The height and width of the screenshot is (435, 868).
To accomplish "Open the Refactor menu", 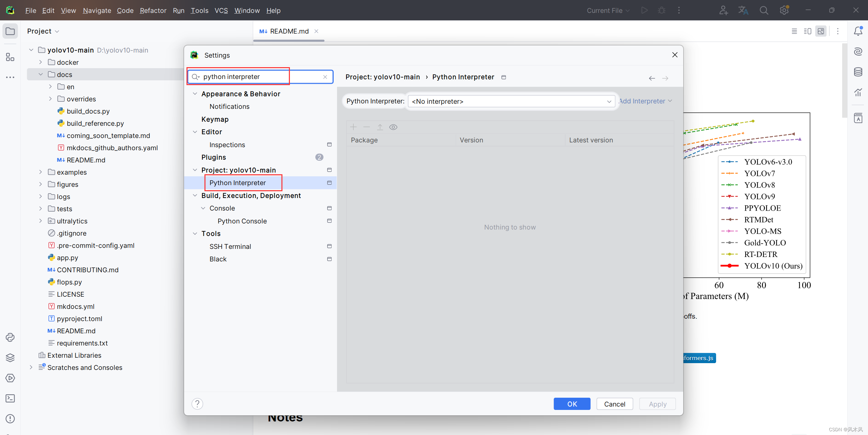I will tap(153, 11).
